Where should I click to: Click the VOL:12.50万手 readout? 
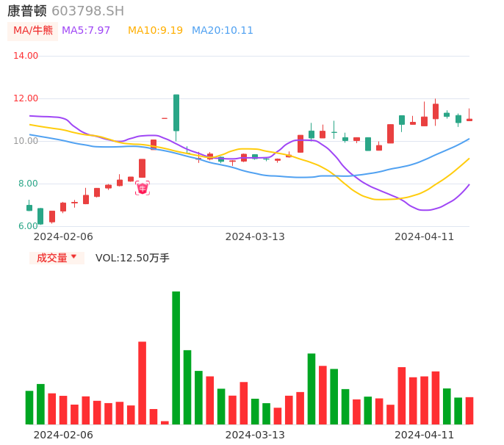[x=132, y=258]
